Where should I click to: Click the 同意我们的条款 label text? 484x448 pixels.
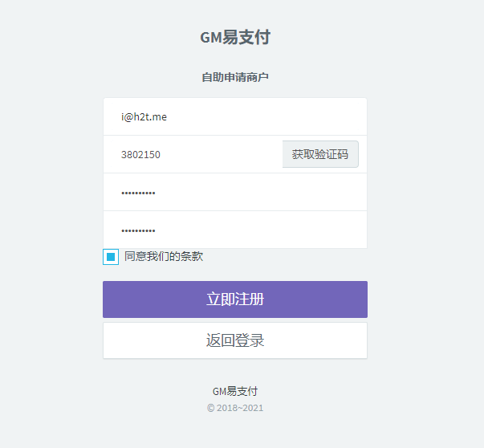tap(164, 257)
